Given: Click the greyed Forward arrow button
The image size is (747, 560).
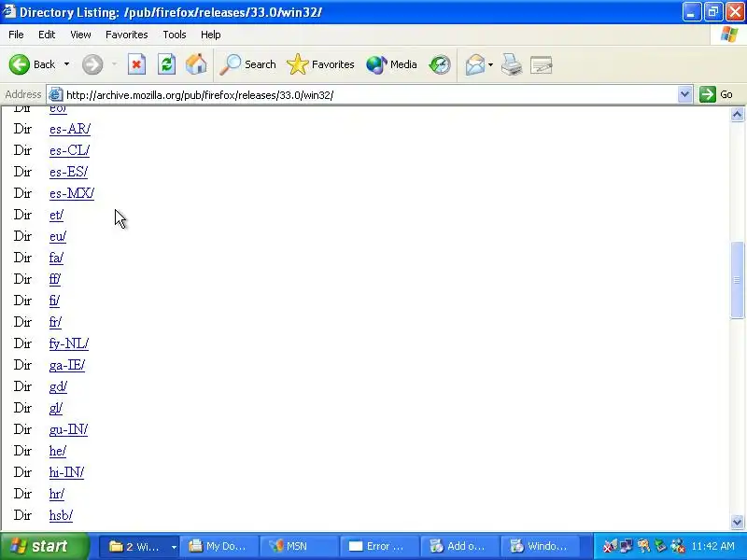Looking at the screenshot, I should click(x=92, y=64).
